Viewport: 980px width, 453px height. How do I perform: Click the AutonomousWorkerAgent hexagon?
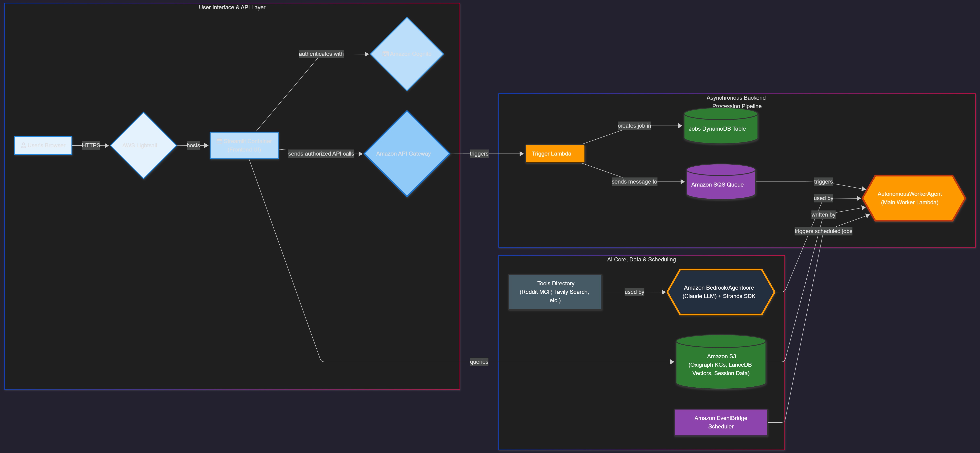coord(913,198)
